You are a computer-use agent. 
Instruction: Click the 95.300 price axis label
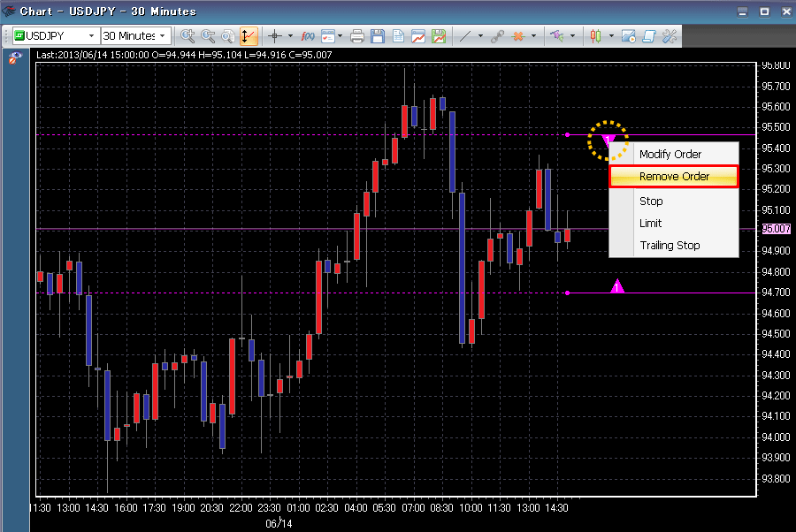[776, 169]
